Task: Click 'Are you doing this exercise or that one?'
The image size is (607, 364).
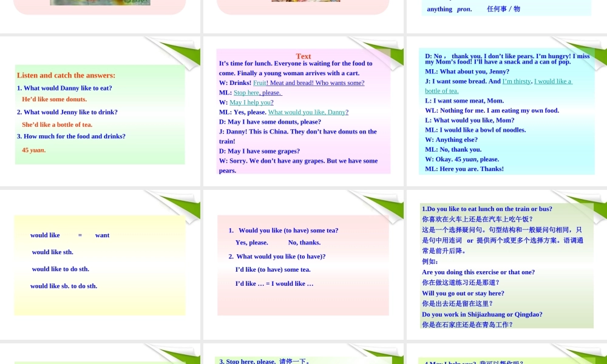Action: pos(478,272)
